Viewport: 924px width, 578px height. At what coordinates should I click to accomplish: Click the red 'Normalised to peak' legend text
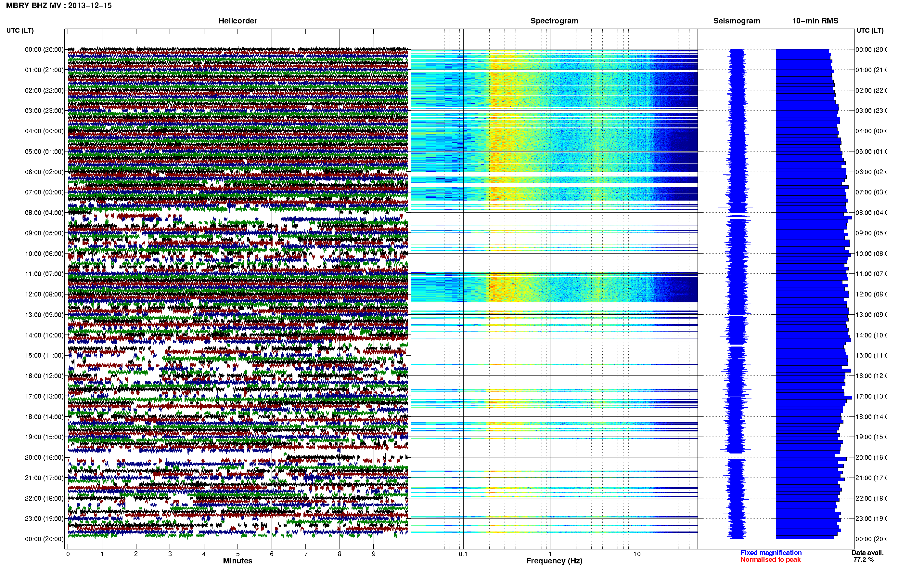[x=770, y=560]
